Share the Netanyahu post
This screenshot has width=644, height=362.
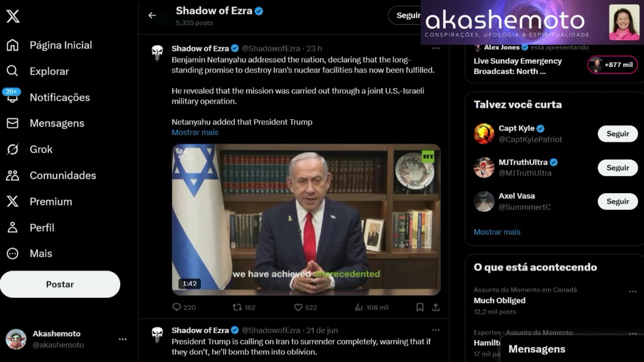pos(436,307)
